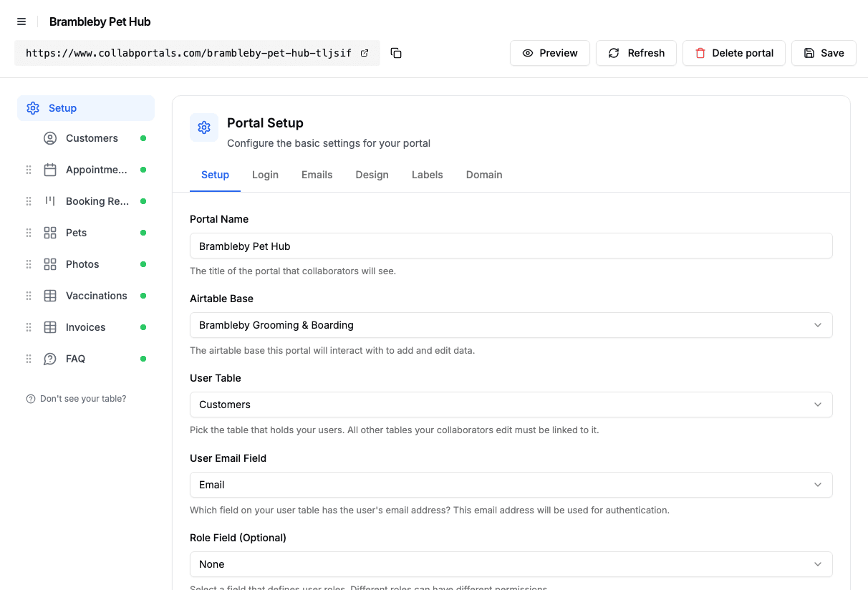Click "Don't see your table?" link
This screenshot has height=590, width=868.
pos(76,399)
